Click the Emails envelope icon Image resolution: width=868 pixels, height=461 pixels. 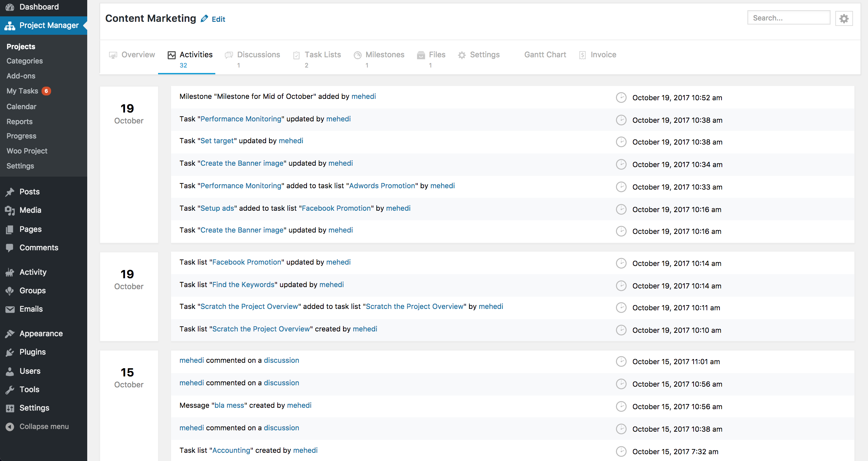tap(10, 309)
